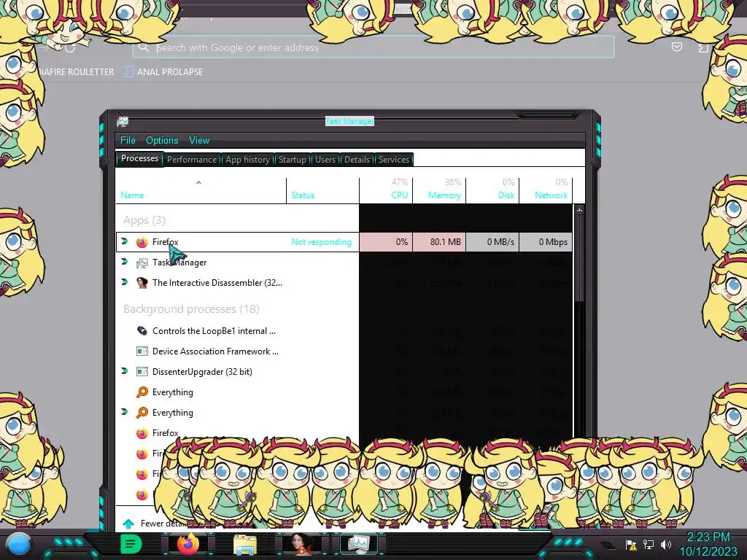Sort processes by the Name column

coord(201,190)
